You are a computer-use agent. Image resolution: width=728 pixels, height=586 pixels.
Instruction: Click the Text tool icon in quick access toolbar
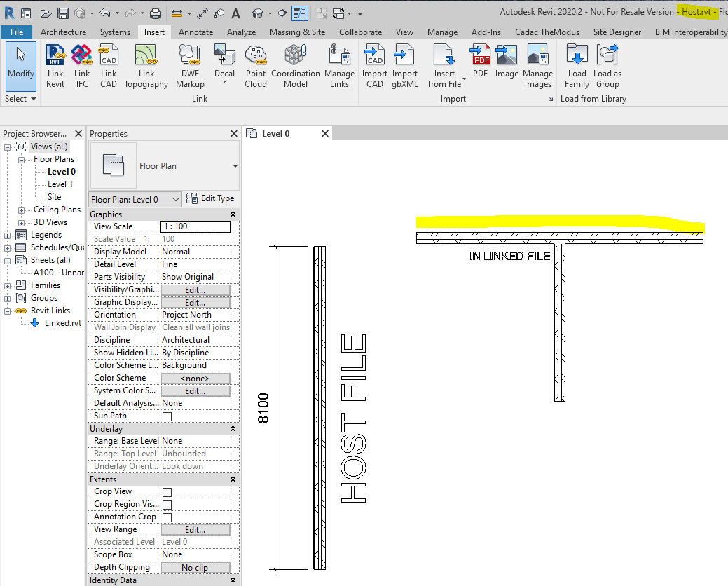236,13
